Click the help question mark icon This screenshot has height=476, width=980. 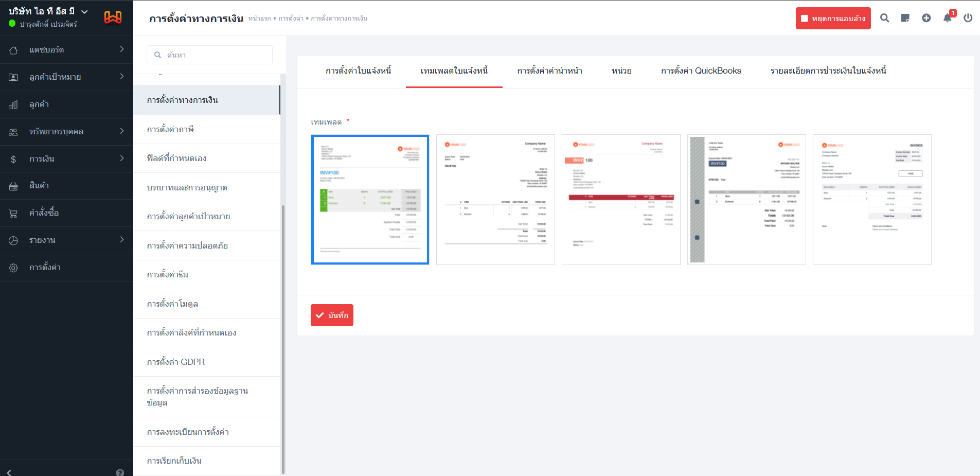pos(120,472)
